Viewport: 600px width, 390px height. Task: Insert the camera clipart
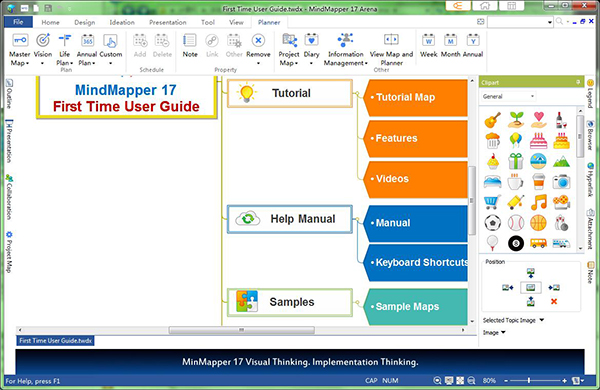click(x=561, y=181)
